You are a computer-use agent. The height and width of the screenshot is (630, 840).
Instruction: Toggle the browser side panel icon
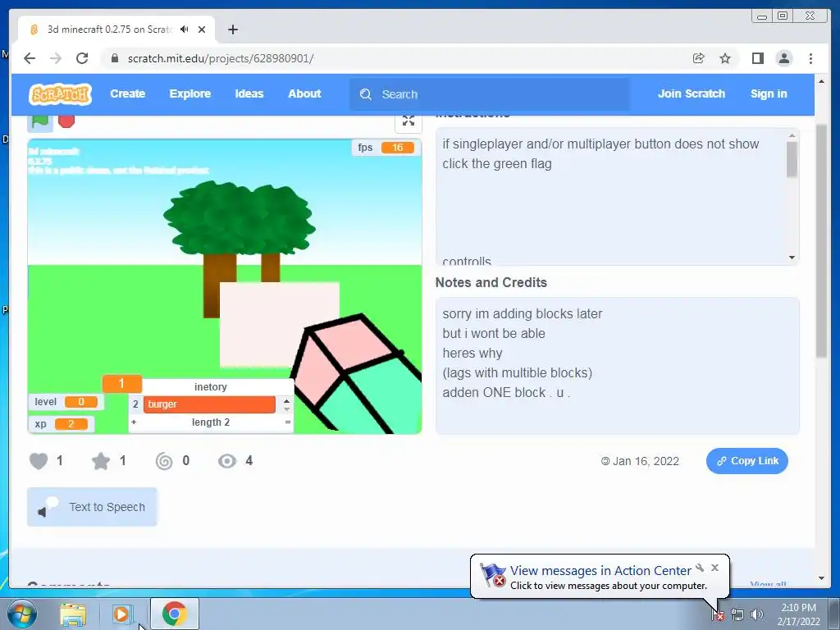[757, 58]
